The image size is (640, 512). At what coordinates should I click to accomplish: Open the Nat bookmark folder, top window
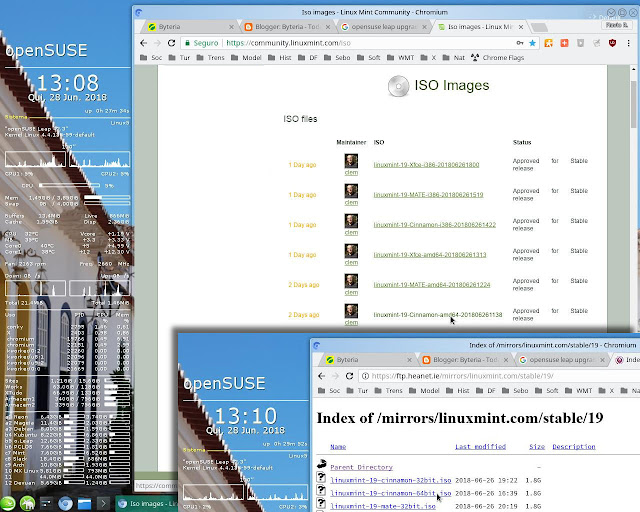pyautogui.click(x=454, y=58)
